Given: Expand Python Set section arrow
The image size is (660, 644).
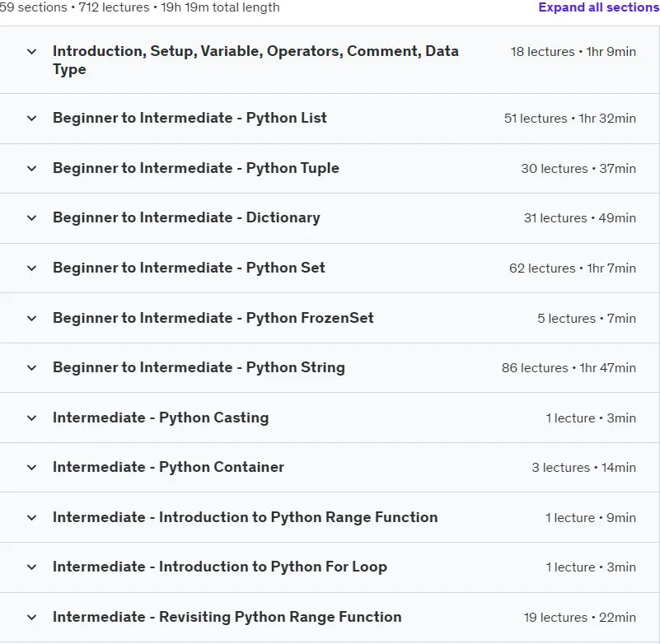Looking at the screenshot, I should 31,268.
